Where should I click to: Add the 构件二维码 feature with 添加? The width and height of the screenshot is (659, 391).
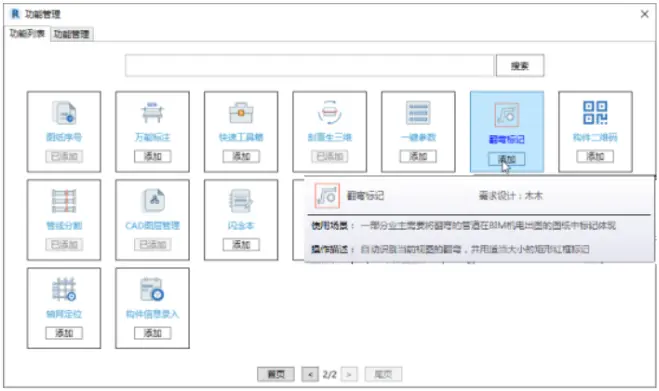(595, 156)
